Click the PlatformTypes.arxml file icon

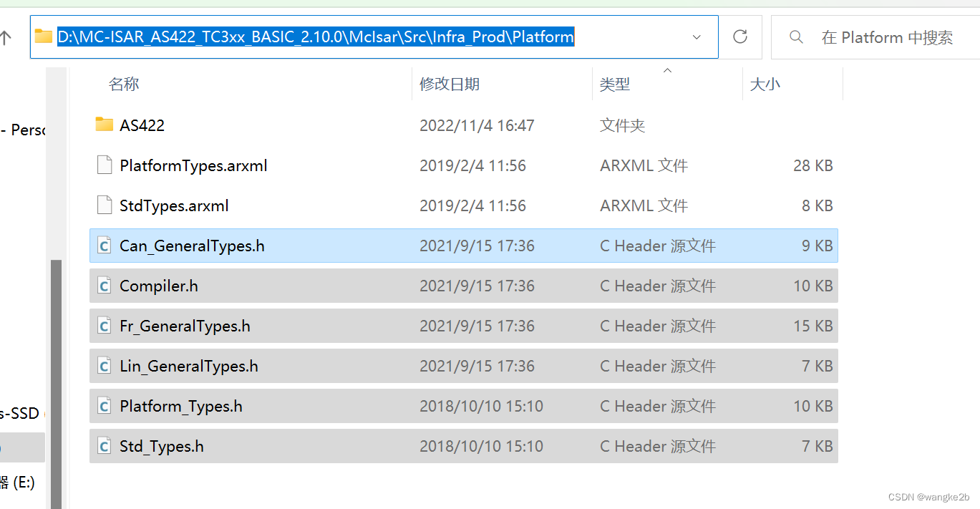105,165
